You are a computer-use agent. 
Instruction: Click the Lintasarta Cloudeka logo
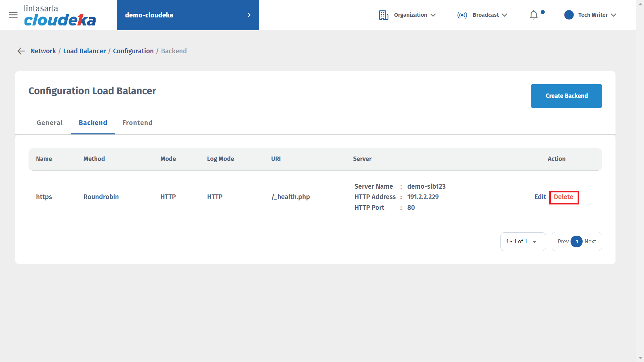pyautogui.click(x=60, y=15)
